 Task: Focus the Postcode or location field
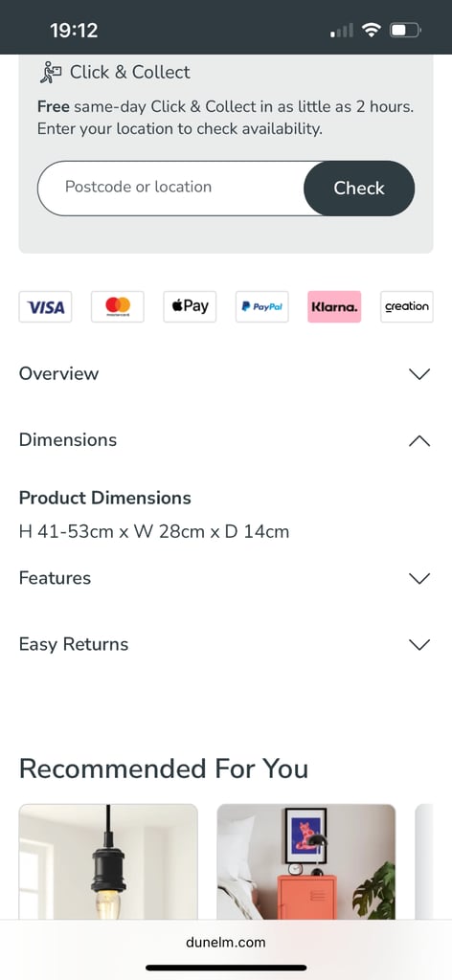coord(171,189)
